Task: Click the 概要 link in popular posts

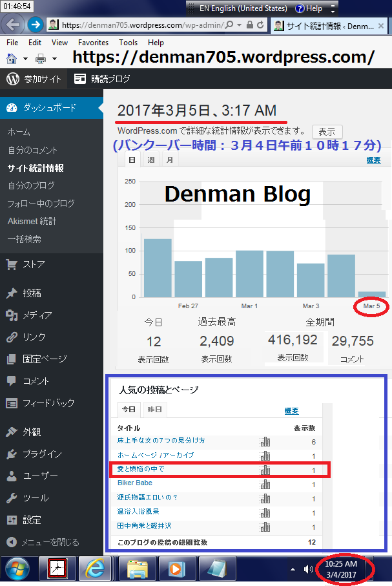Action: (x=291, y=411)
